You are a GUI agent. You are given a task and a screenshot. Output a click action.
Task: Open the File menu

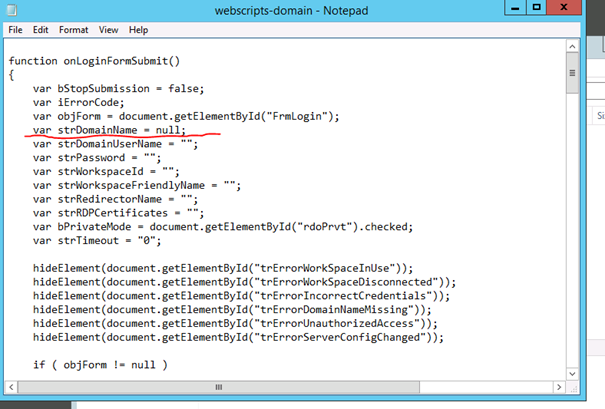click(15, 30)
